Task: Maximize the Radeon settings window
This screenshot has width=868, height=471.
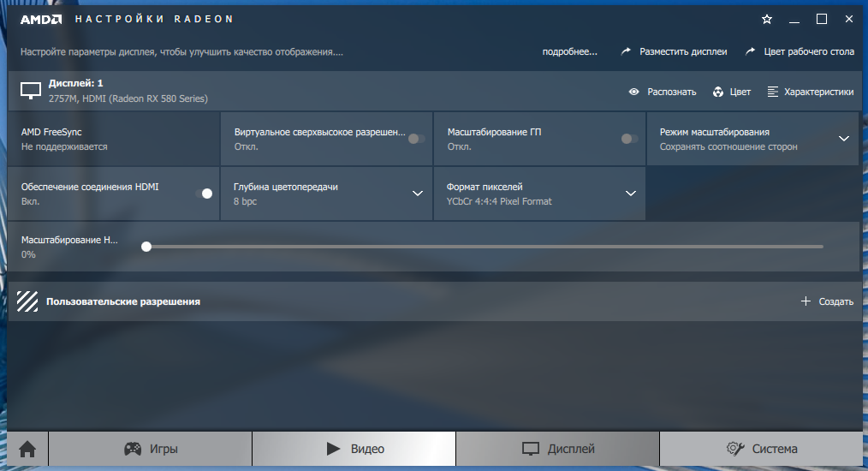Action: [822, 20]
